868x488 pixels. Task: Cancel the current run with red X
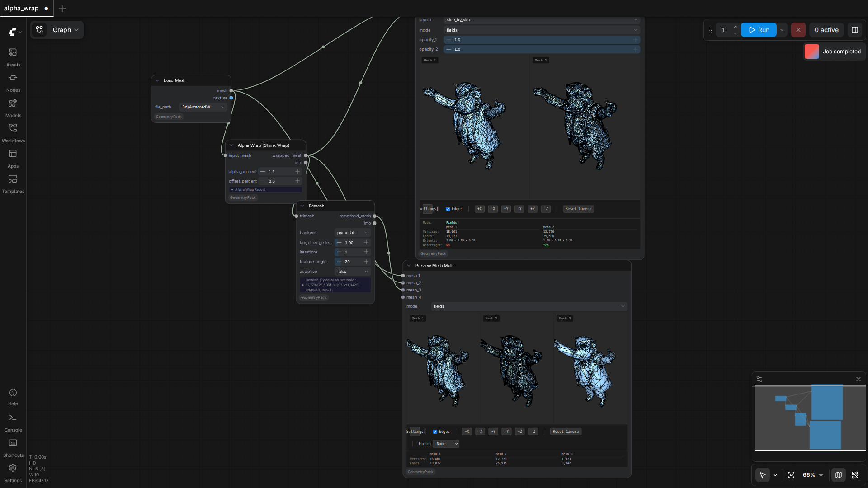pos(798,30)
